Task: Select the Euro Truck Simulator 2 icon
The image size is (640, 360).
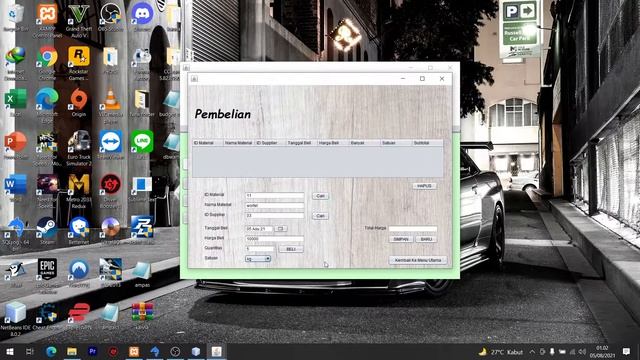Action: click(78, 148)
